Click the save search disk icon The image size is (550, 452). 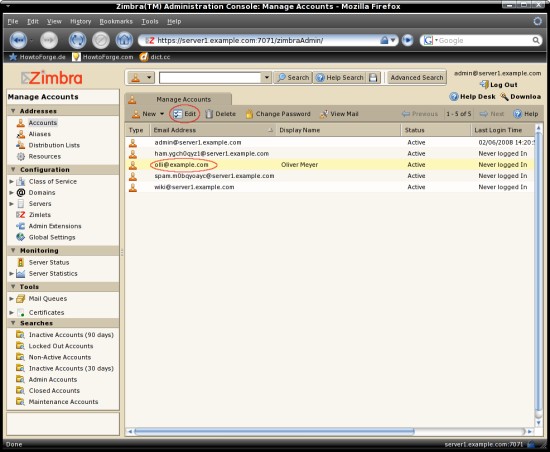373,77
